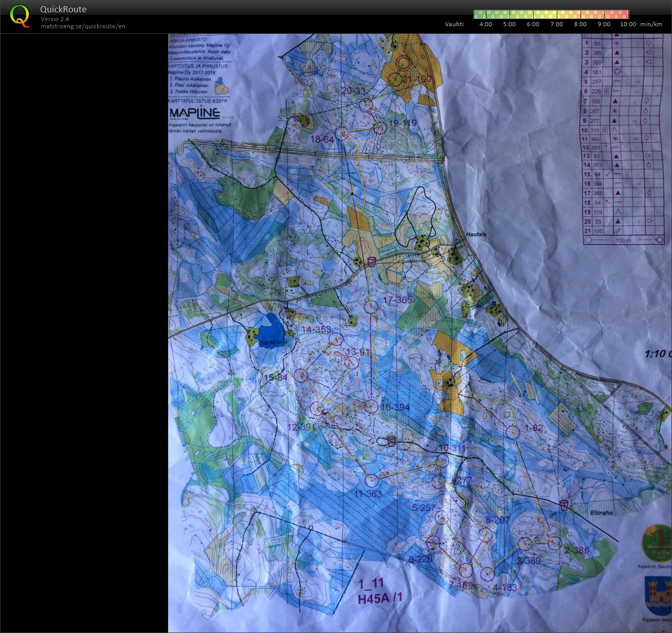Click control description row 17 code 365
This screenshot has height=633, width=672.
pos(597,193)
